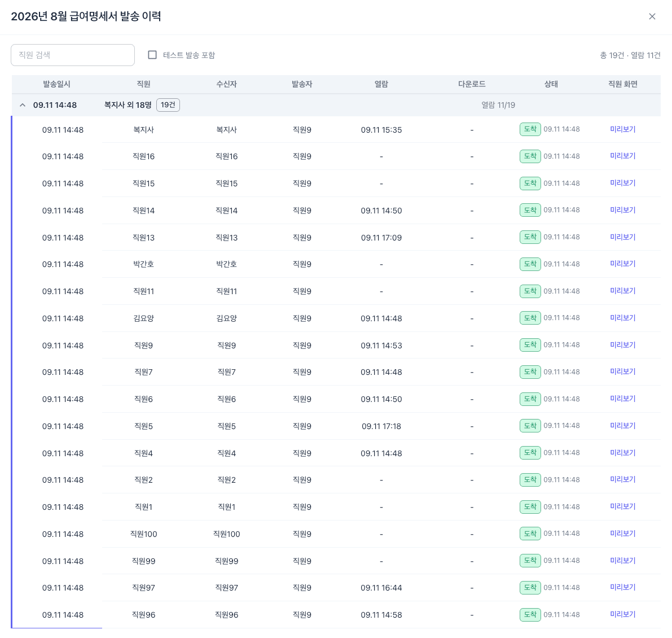Click the 도착 status badge for 복지사

pos(530,129)
